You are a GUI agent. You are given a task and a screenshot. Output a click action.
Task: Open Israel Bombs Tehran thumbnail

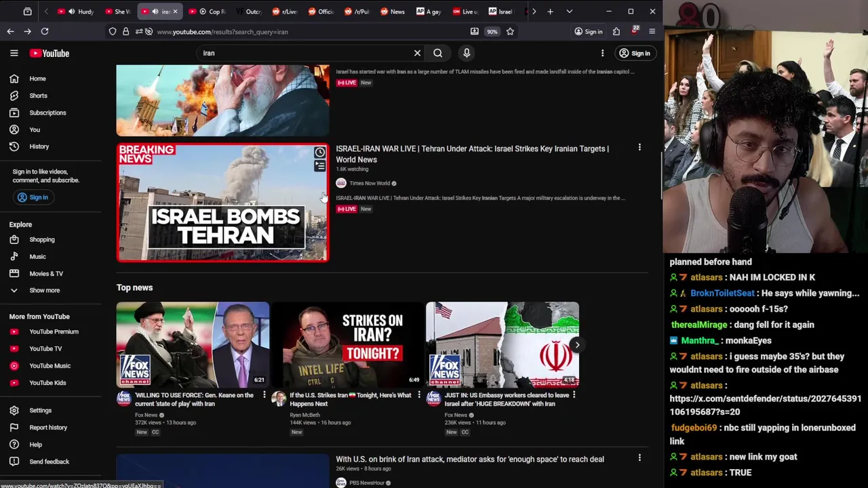[222, 202]
